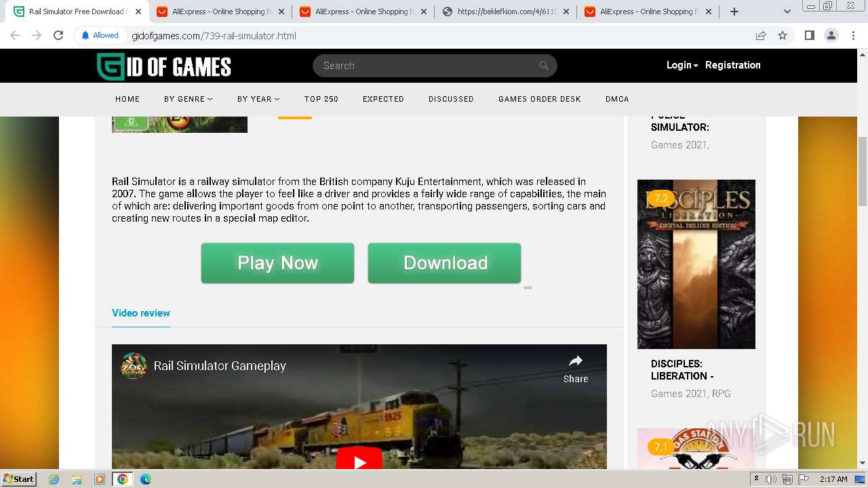Bookmark this page with the star icon
This screenshot has width=868, height=488.
point(783,36)
